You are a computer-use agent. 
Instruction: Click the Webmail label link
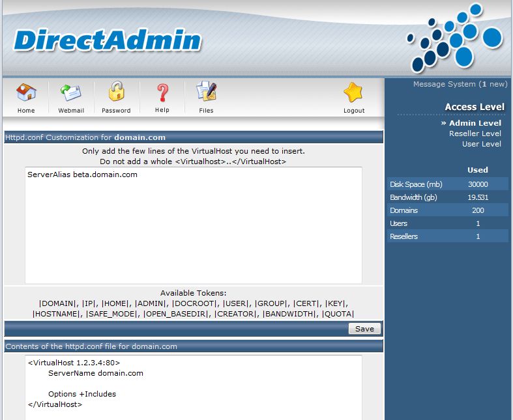pos(71,111)
